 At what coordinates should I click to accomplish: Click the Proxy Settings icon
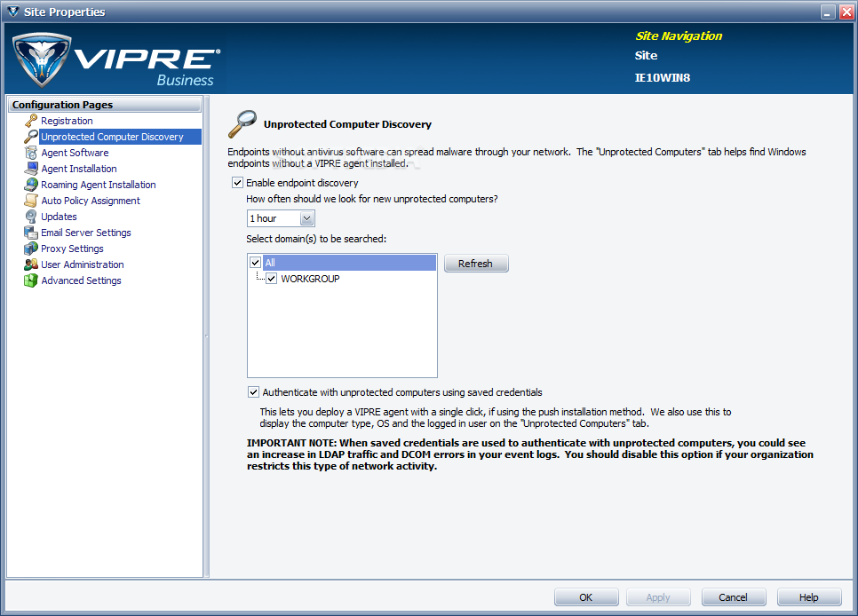pos(31,249)
